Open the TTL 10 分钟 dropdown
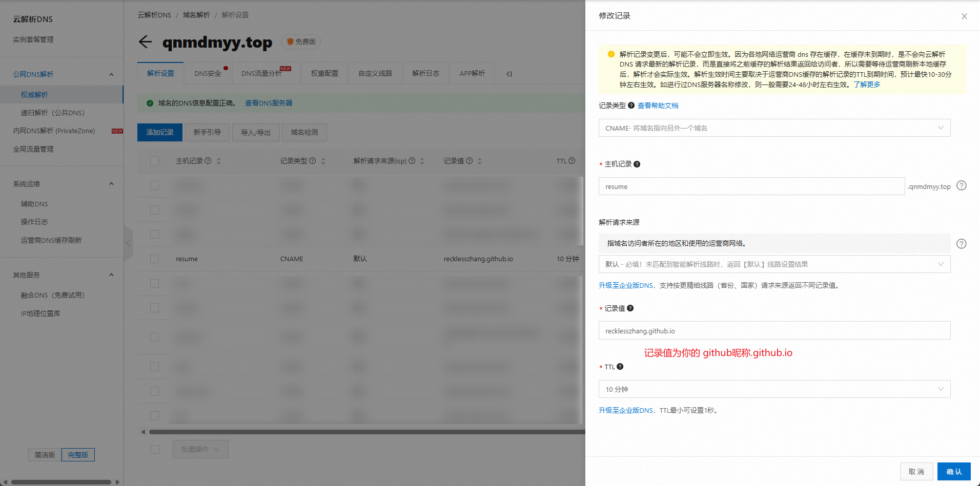980x486 pixels. [774, 389]
